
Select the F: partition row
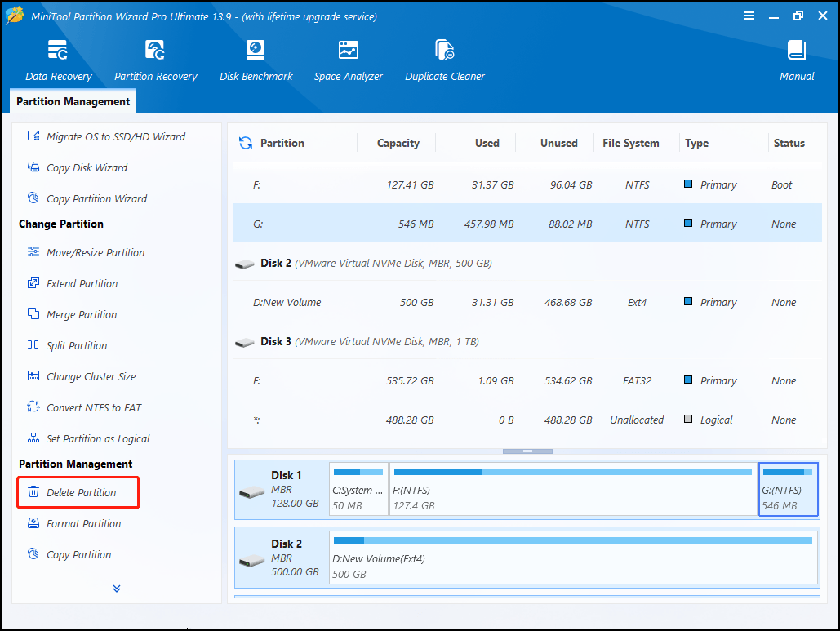527,184
